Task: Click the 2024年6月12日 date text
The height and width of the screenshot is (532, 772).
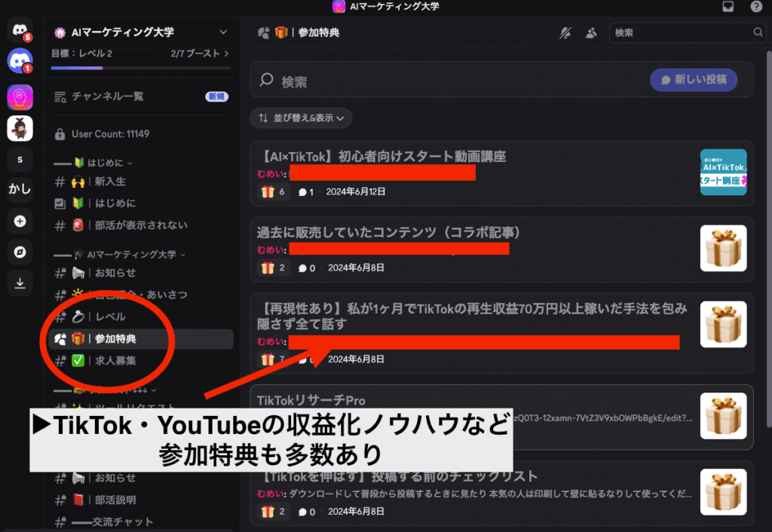Action: click(x=356, y=192)
